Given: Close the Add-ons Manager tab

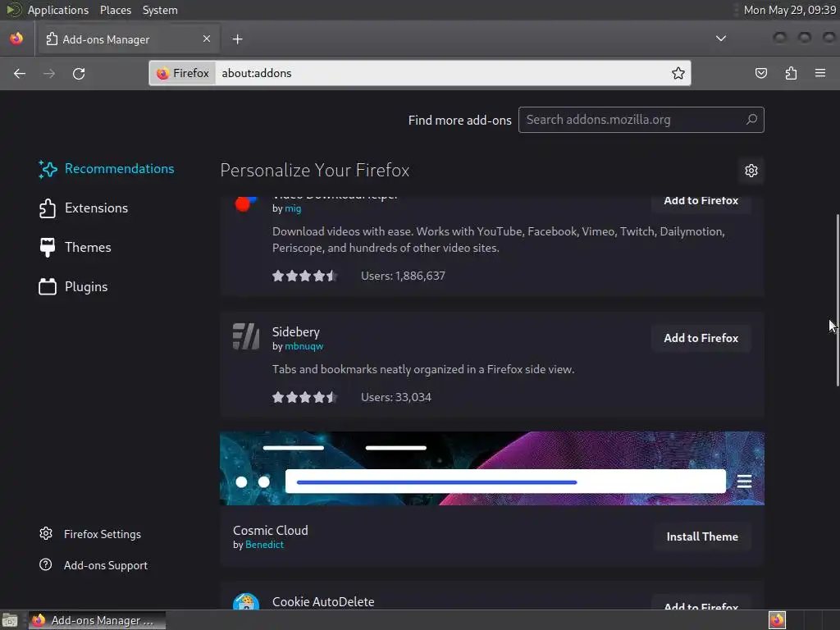Looking at the screenshot, I should (207, 39).
